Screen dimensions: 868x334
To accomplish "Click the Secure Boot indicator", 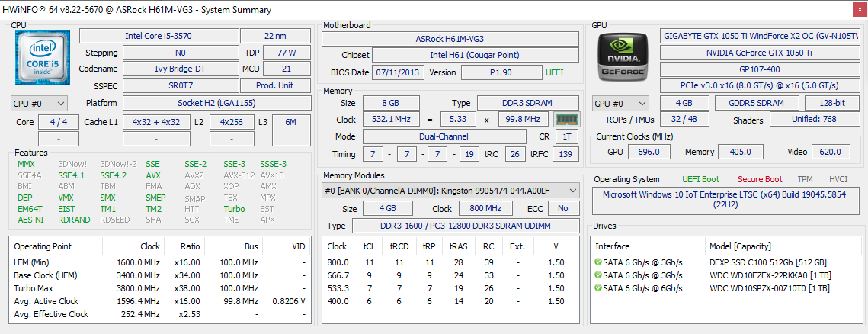I will 759,179.
